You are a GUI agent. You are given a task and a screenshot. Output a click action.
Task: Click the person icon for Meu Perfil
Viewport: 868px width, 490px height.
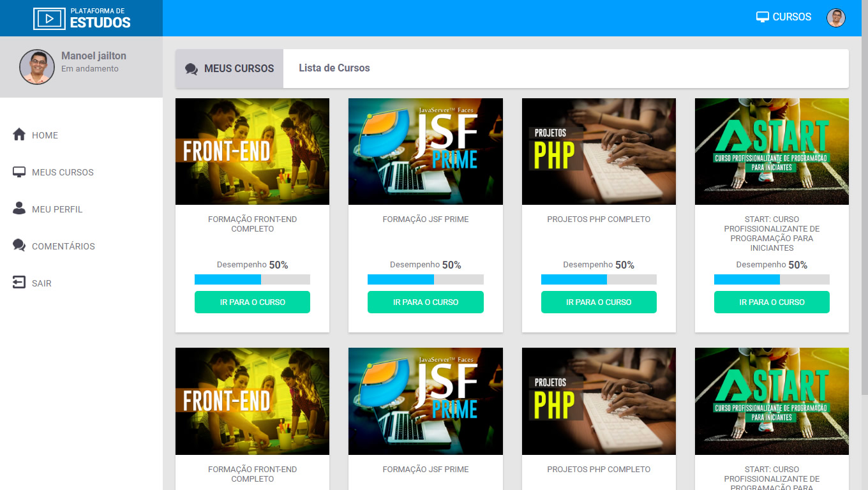tap(19, 209)
